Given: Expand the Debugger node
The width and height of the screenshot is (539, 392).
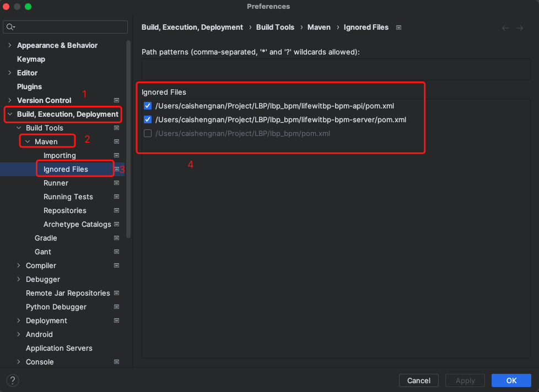Looking at the screenshot, I should [x=19, y=279].
